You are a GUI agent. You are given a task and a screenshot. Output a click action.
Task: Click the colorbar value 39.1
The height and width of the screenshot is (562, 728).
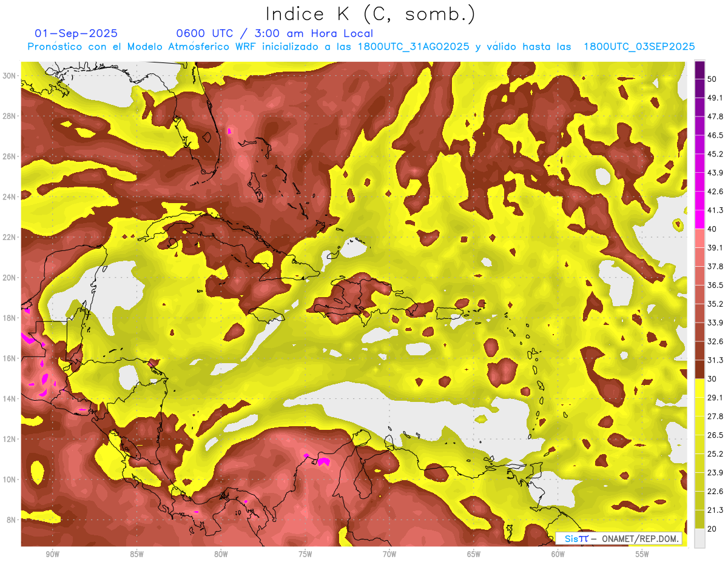pyautogui.click(x=715, y=248)
